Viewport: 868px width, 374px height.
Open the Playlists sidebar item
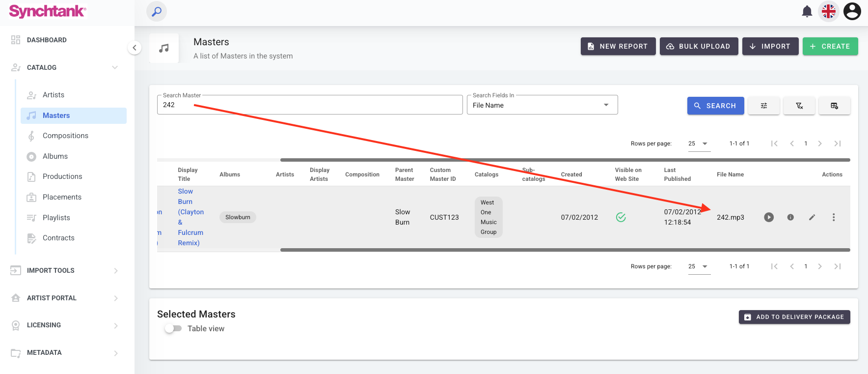56,218
